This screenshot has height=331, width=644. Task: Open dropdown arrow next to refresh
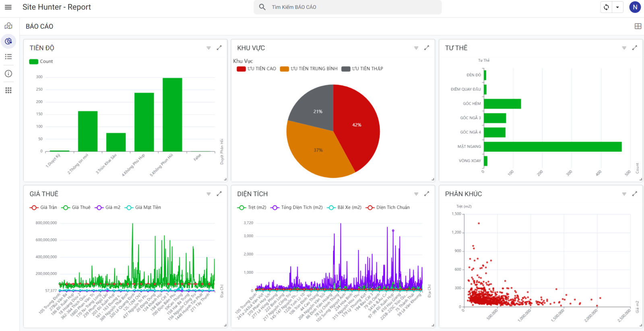click(x=617, y=7)
